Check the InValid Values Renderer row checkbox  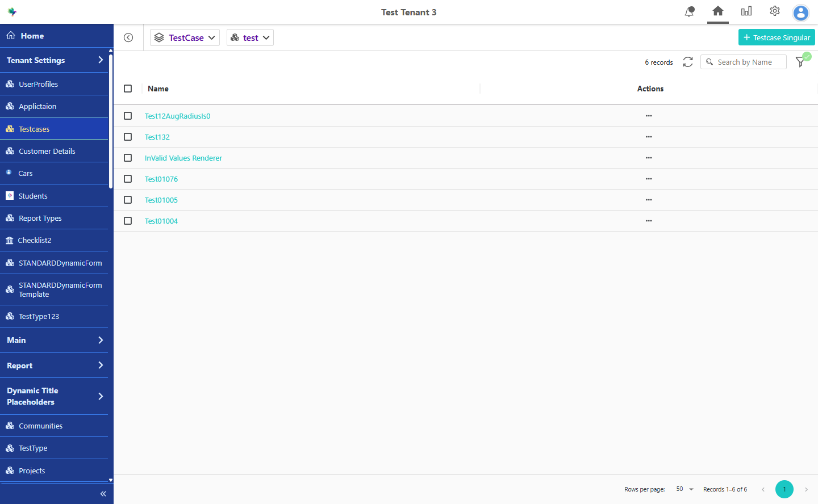tap(128, 158)
